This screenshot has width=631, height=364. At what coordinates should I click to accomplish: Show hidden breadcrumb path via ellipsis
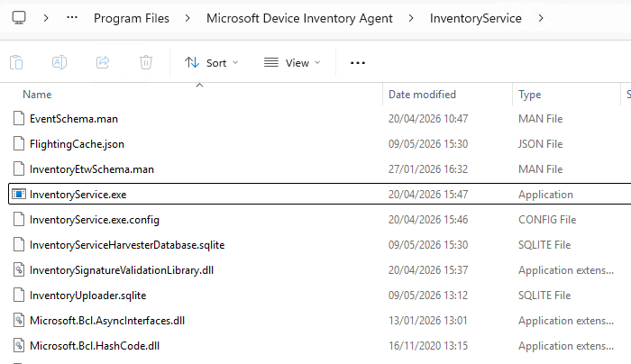pyautogui.click(x=72, y=17)
